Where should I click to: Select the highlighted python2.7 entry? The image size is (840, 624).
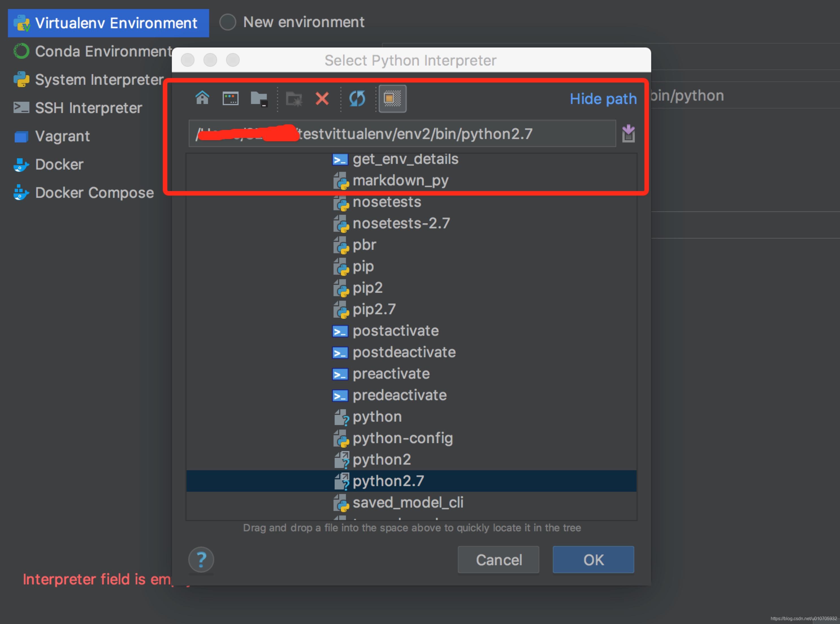[411, 481]
